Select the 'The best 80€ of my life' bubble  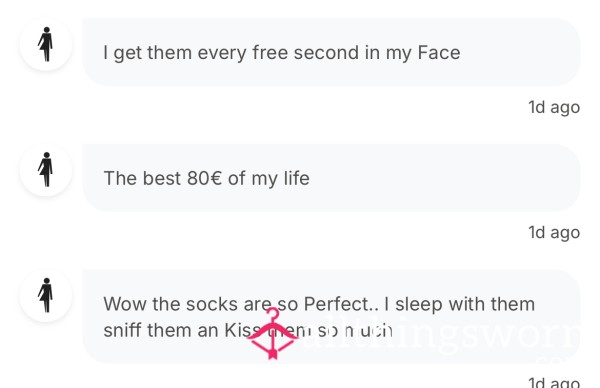pos(331,178)
